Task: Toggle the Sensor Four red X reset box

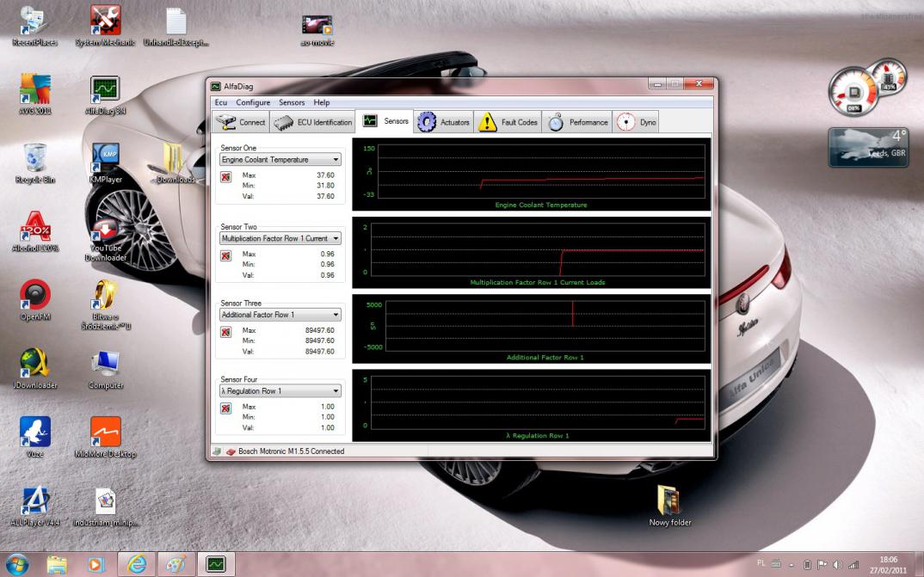Action: point(225,408)
